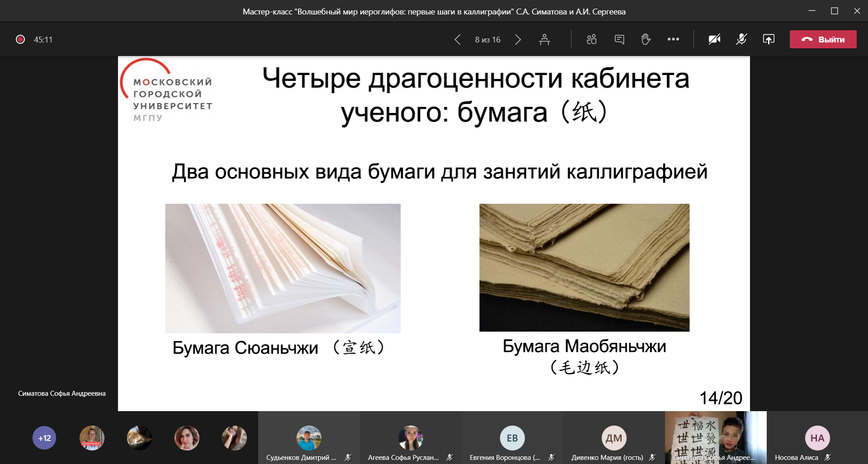Click the slide counter 8 из 16
The image size is (868, 464).
tap(487, 39)
